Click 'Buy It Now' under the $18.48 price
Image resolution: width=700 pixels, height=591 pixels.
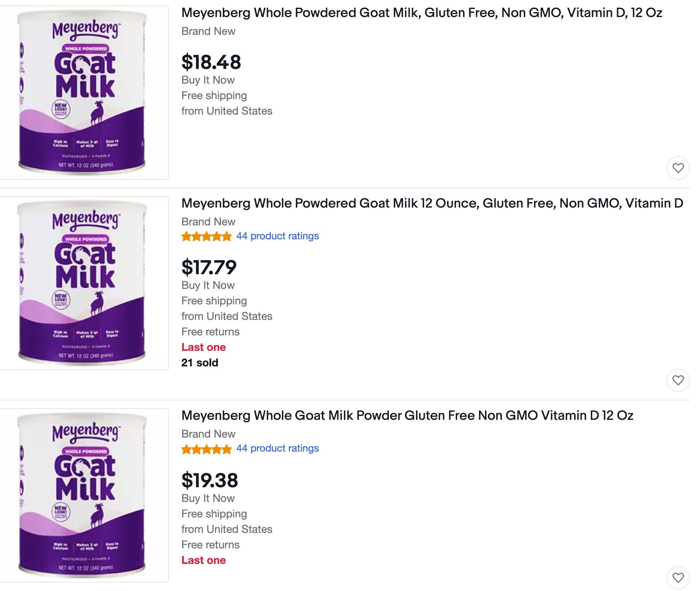point(208,80)
